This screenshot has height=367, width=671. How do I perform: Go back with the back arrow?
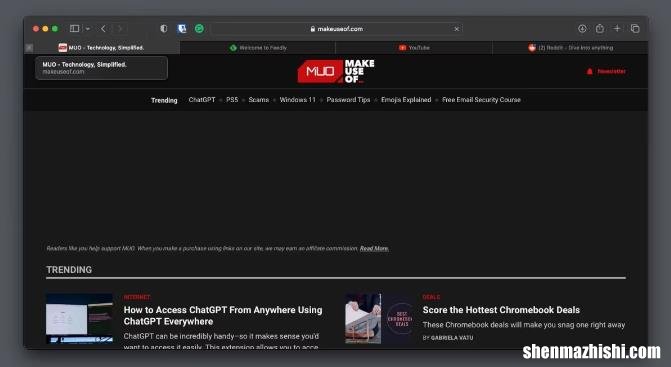point(103,29)
